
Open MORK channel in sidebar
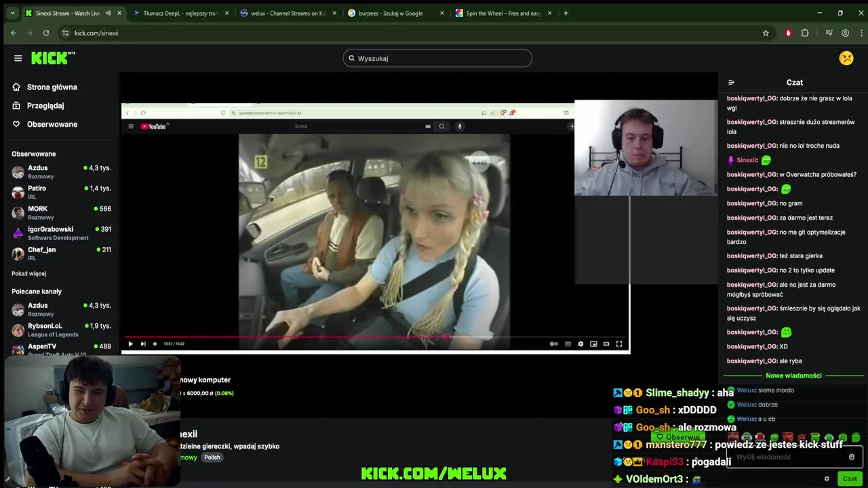tap(61, 212)
